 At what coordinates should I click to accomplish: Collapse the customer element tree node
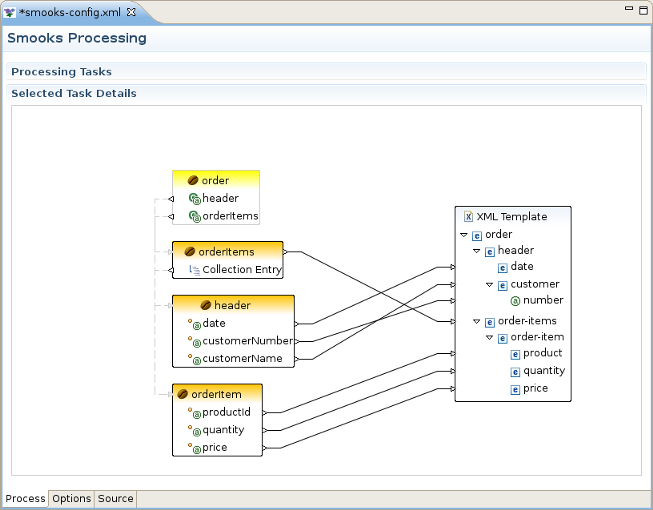point(490,285)
